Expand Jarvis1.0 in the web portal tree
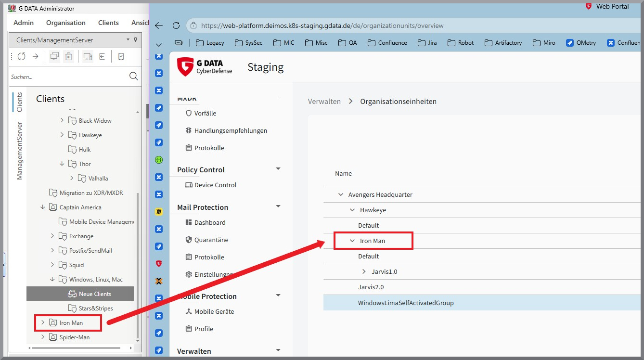This screenshot has height=360, width=644. [x=364, y=272]
